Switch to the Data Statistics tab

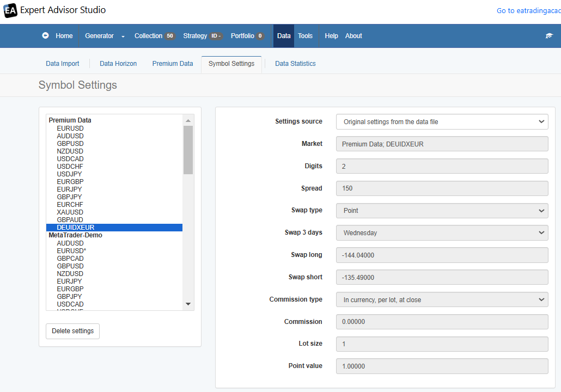click(295, 64)
